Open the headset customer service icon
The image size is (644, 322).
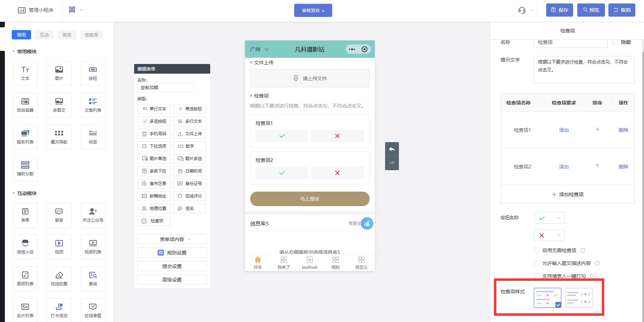[x=522, y=10]
